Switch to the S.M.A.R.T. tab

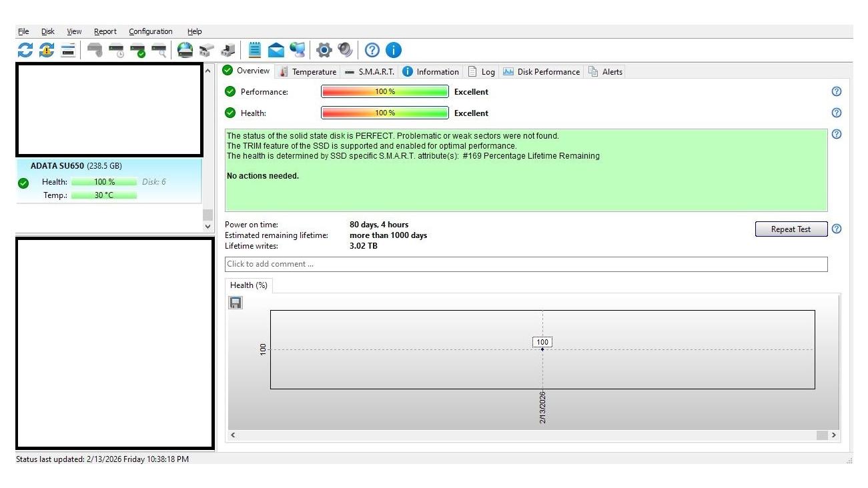(370, 72)
